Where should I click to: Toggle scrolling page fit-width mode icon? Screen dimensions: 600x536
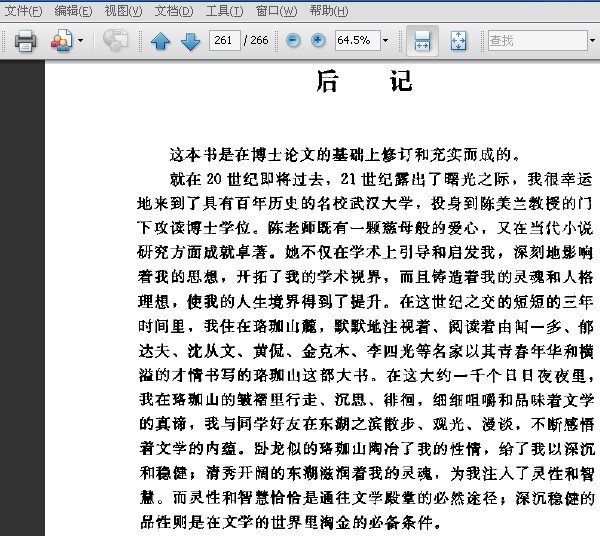pyautogui.click(x=422, y=41)
